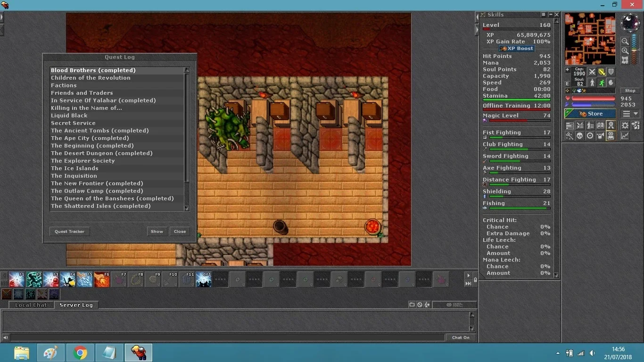Jump to last action bar page
Image resolution: width=644 pixels, height=362 pixels.
coord(468,284)
